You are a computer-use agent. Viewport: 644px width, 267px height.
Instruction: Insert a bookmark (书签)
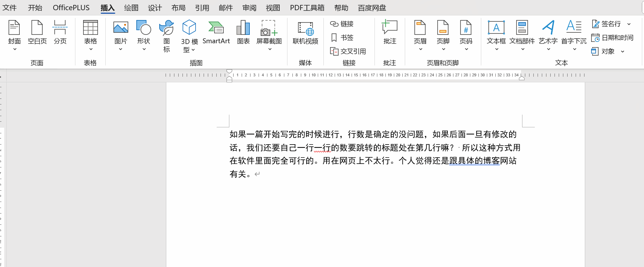click(342, 38)
